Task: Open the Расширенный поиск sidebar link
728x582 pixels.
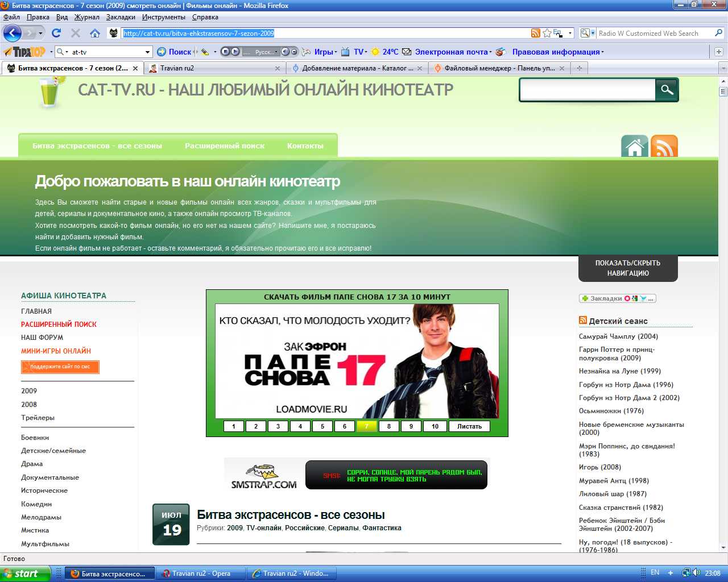Action: pyautogui.click(x=59, y=324)
